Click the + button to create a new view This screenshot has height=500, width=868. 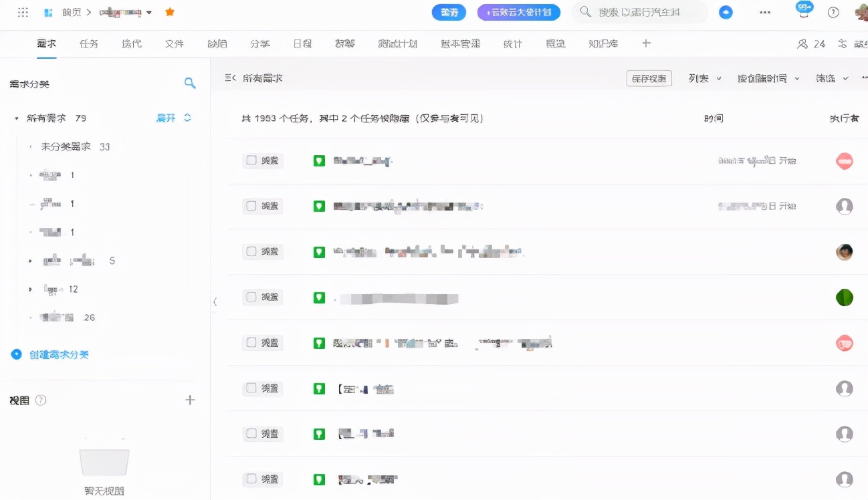190,399
